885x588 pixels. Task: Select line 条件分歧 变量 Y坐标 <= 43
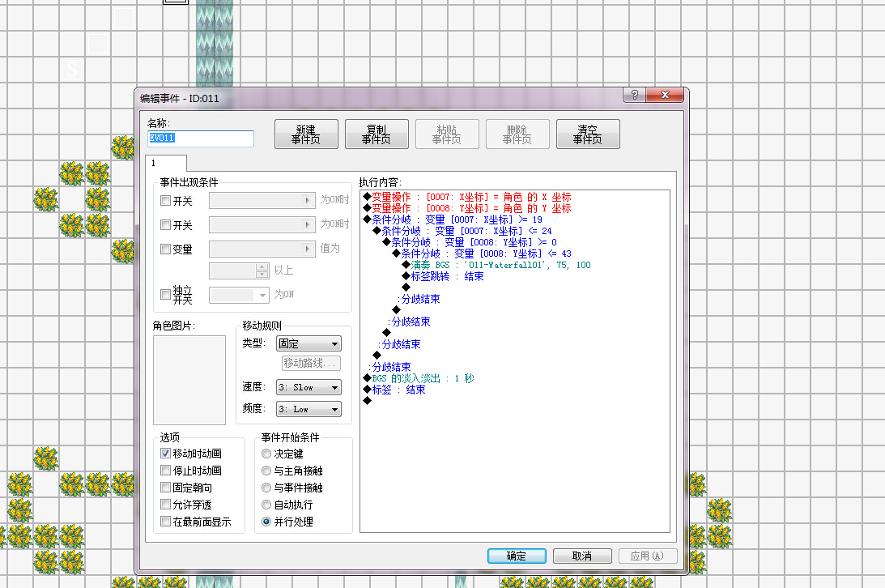(x=482, y=254)
